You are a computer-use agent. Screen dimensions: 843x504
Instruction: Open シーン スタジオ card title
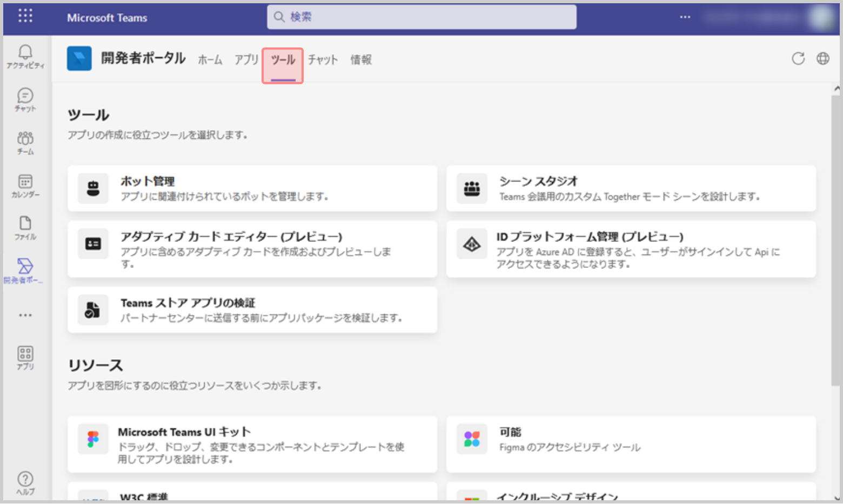539,181
